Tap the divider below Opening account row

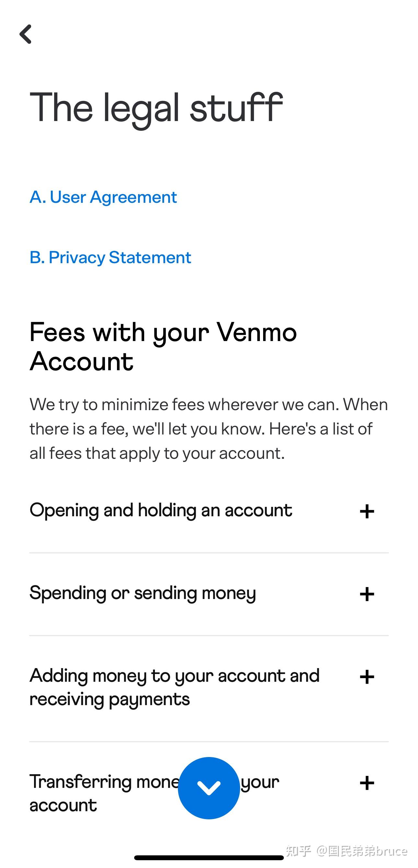click(209, 553)
